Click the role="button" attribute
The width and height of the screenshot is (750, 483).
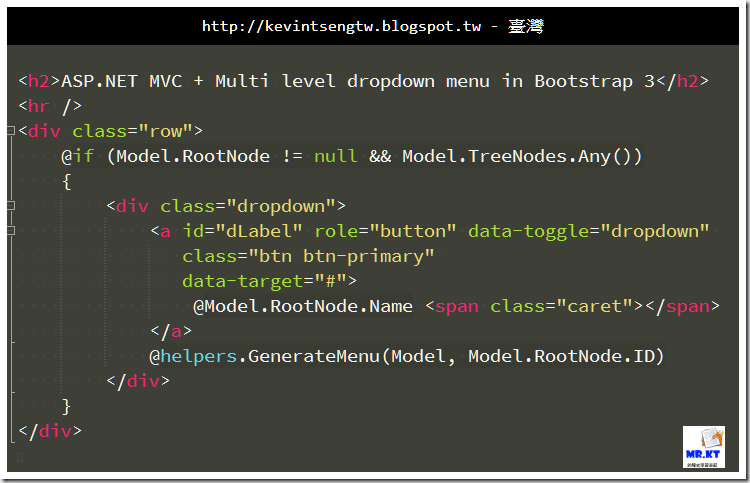tap(385, 231)
